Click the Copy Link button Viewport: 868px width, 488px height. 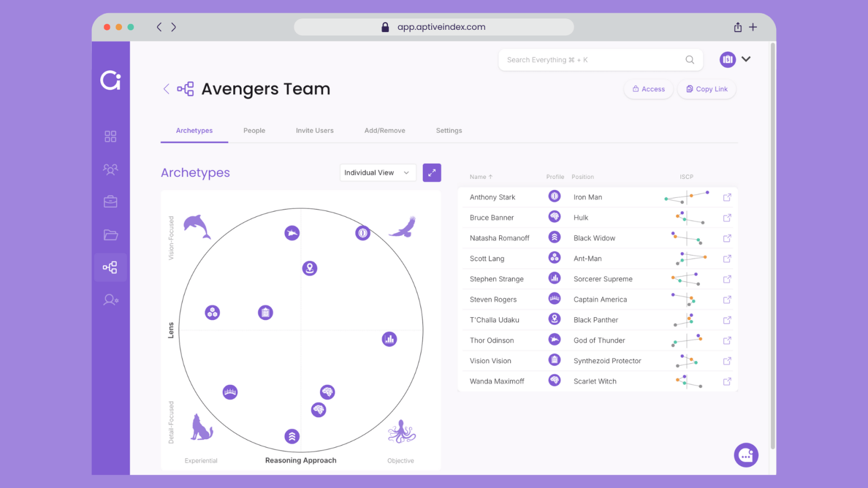tap(706, 89)
